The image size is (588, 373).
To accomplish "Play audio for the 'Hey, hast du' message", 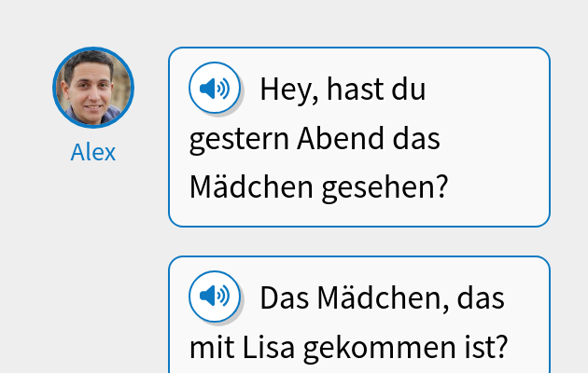I will click(215, 90).
